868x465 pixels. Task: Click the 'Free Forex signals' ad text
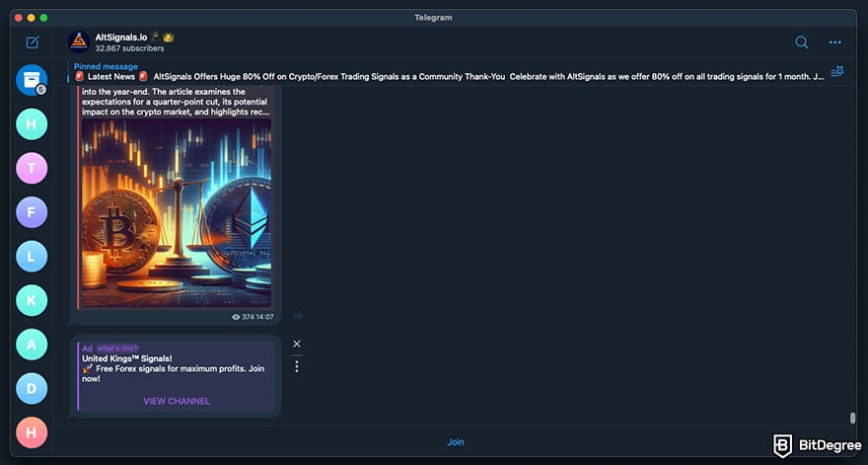(x=173, y=373)
